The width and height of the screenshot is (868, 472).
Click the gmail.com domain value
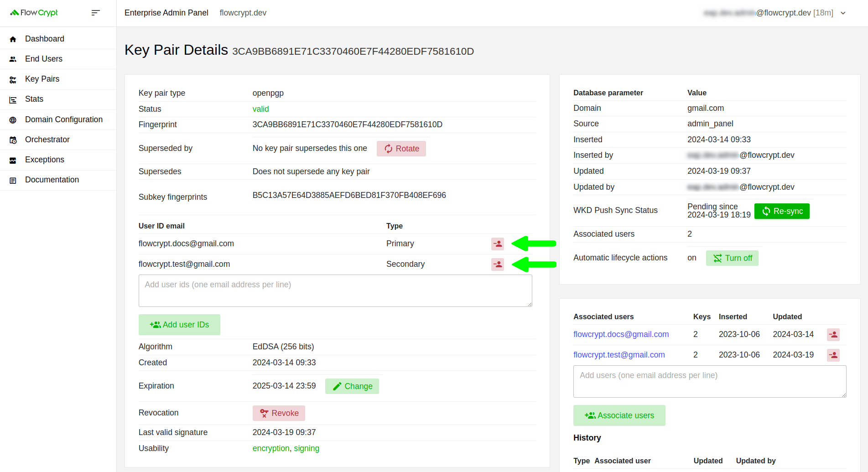click(x=706, y=108)
